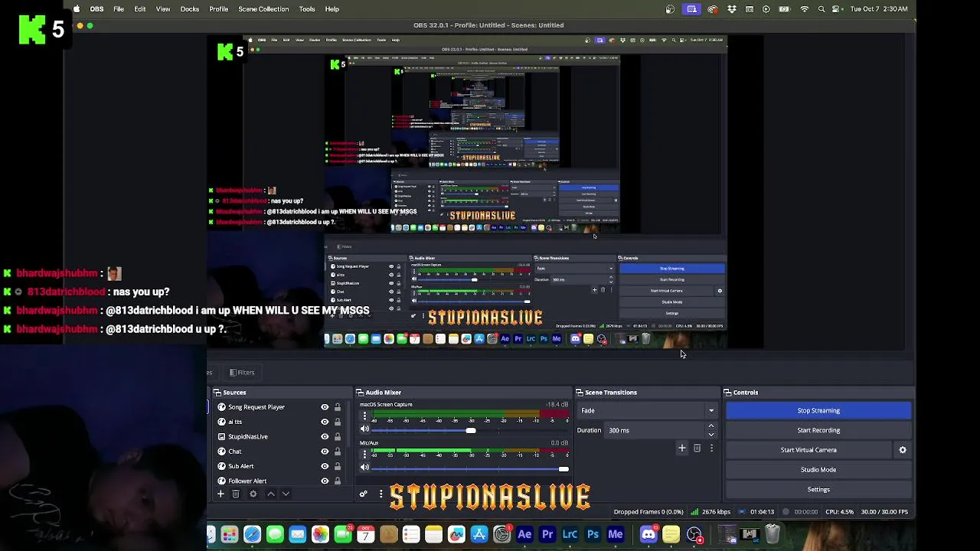Open virtual camera settings gear icon
Screen dimensions: 980x551
click(x=903, y=450)
